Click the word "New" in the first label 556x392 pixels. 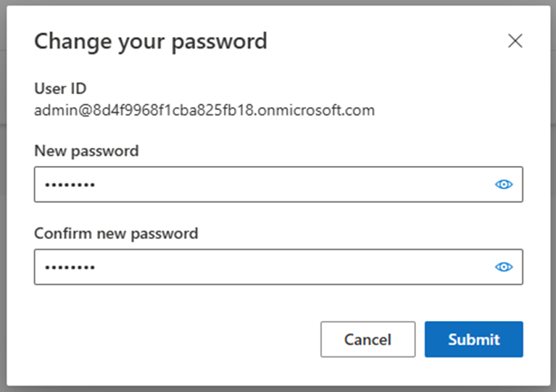pos(50,151)
